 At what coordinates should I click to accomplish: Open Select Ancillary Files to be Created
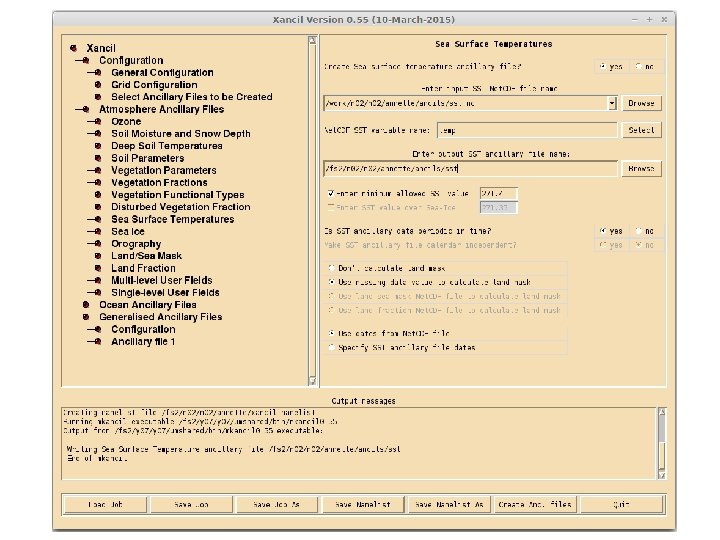pos(192,97)
